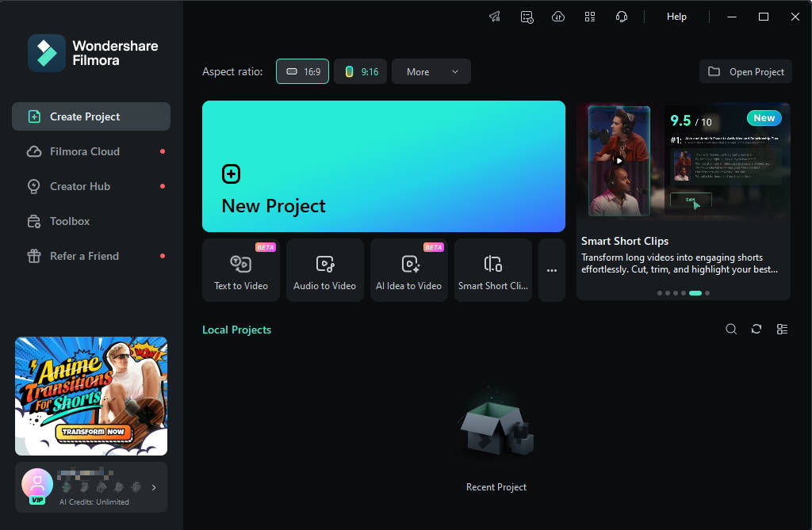Open the apps grid icon
Image resolution: width=812 pixels, height=530 pixels.
(x=590, y=17)
